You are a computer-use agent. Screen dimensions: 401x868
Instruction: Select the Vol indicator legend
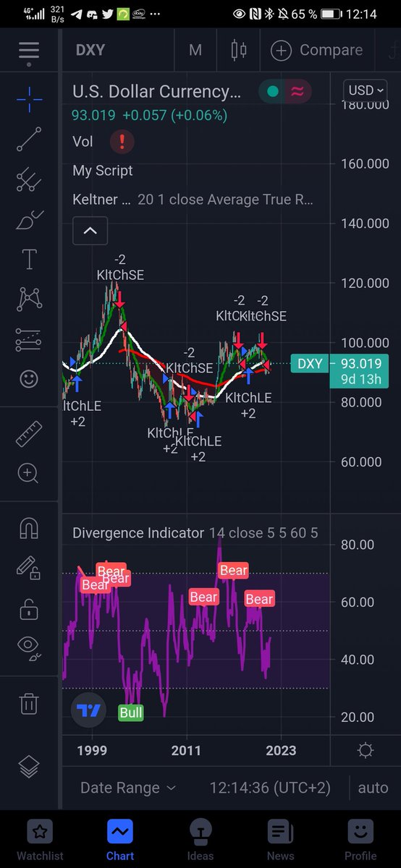coord(83,141)
